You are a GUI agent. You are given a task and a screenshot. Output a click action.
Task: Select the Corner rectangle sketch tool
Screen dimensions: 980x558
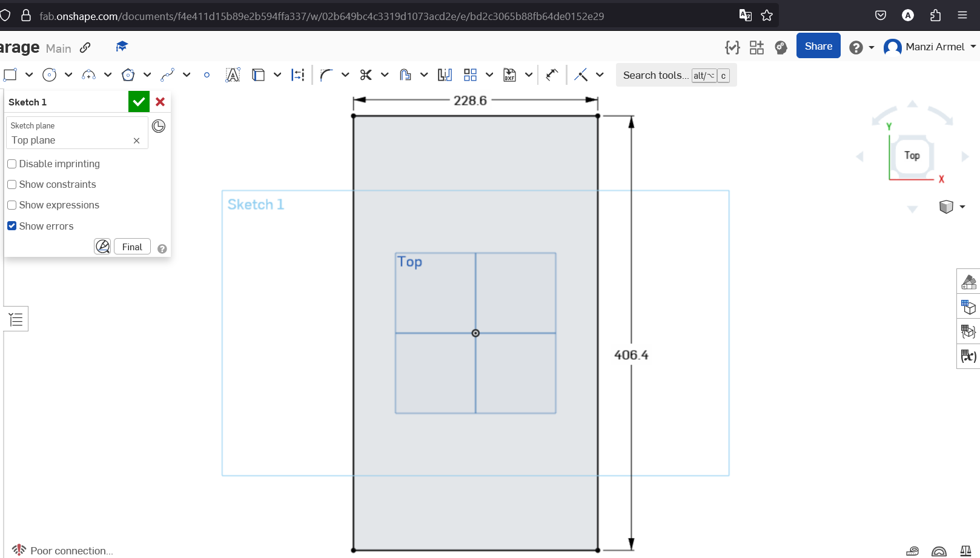click(x=10, y=75)
